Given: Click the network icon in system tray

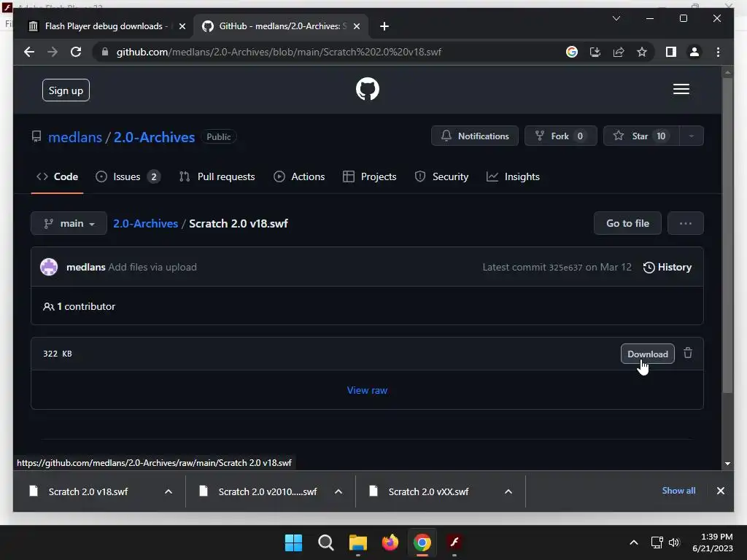Looking at the screenshot, I should tap(657, 542).
